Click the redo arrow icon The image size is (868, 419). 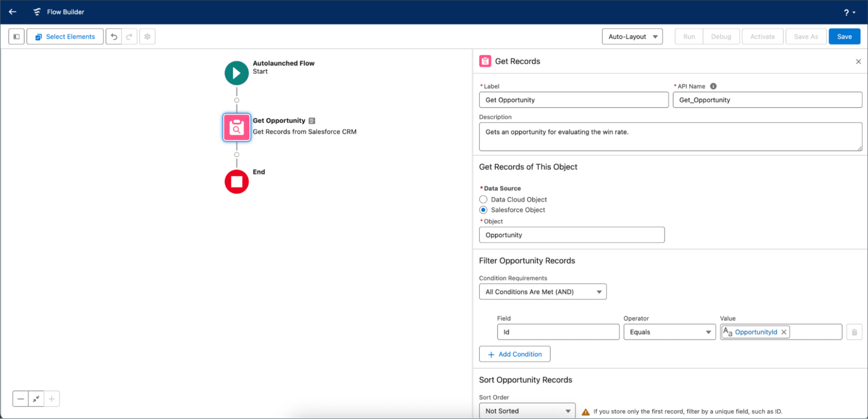point(129,36)
